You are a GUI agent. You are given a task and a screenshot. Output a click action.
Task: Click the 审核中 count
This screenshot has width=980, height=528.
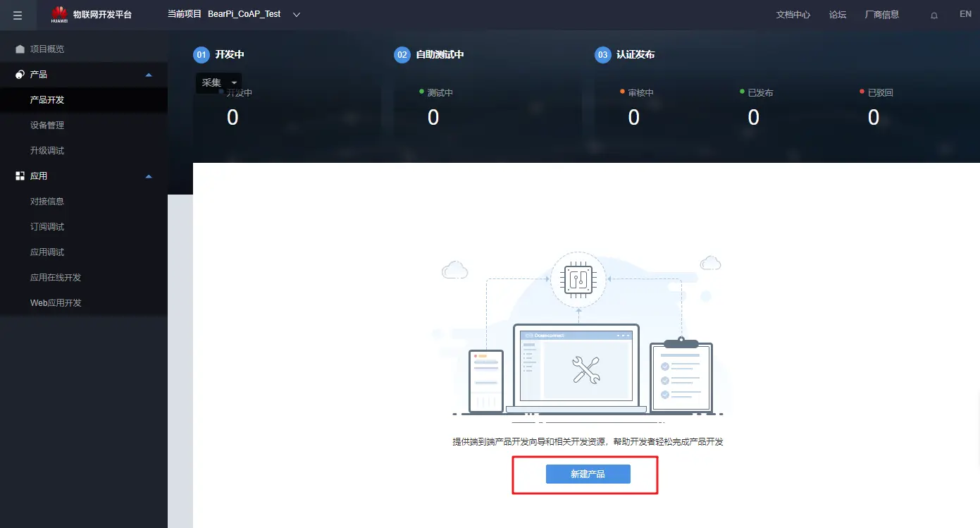click(x=634, y=118)
